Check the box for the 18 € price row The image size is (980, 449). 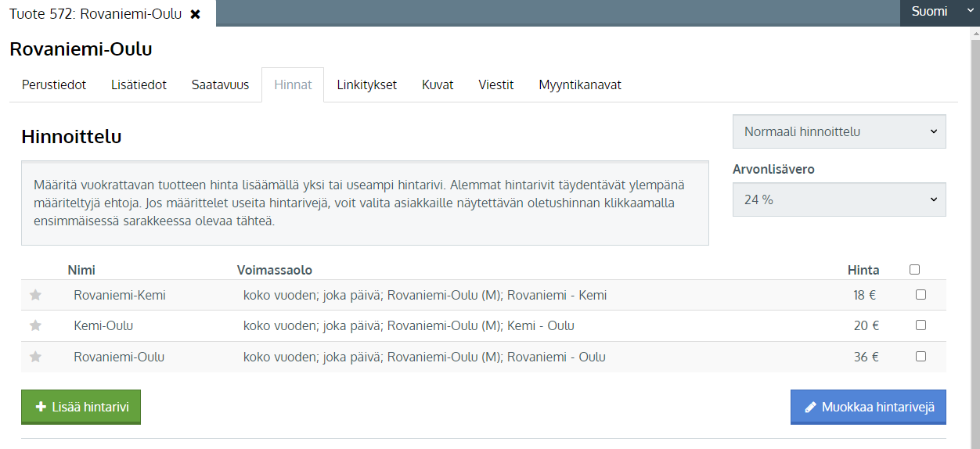(x=921, y=295)
